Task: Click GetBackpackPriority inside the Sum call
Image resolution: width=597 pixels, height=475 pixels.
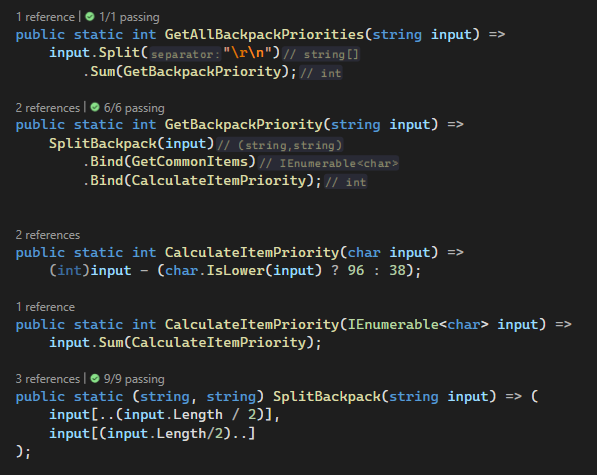Action: (x=202, y=72)
